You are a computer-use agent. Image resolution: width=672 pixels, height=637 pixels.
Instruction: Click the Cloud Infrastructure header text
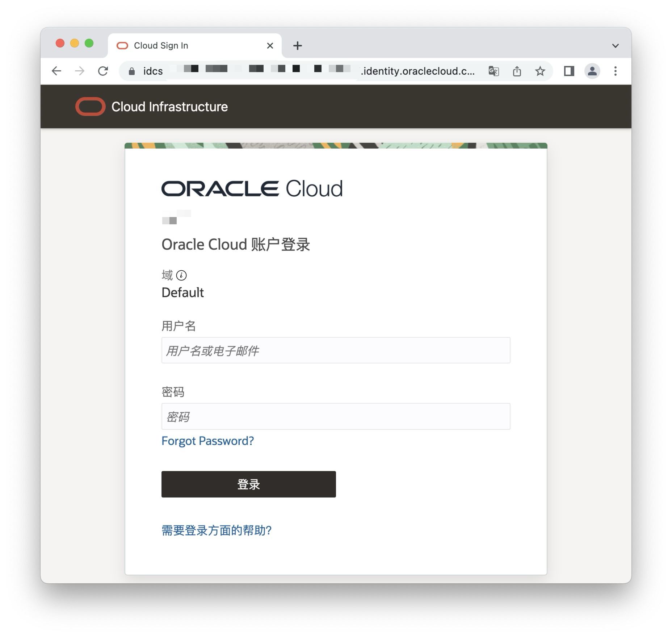170,107
